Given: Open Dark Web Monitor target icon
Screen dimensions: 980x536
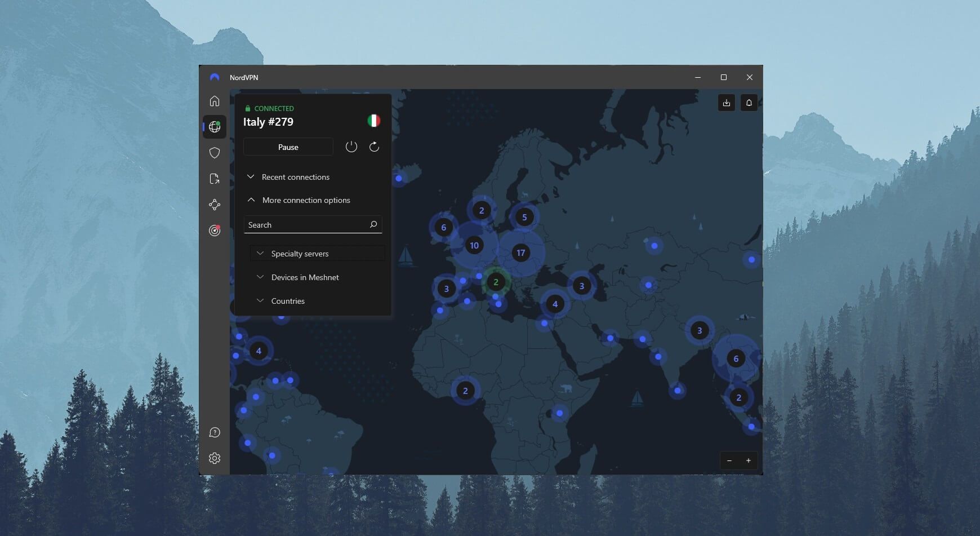Looking at the screenshot, I should pyautogui.click(x=215, y=231).
